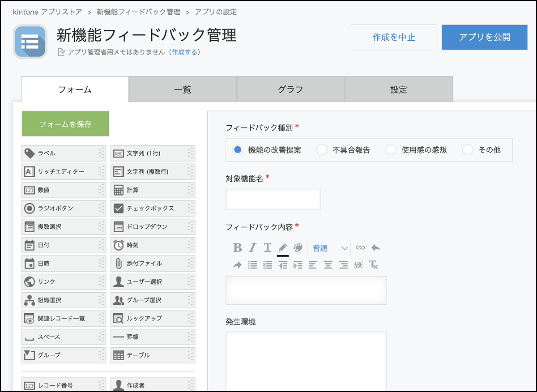Screen dimensions: 537x392
Task: Click the strikethrough ABC icon
Action: click(358, 265)
